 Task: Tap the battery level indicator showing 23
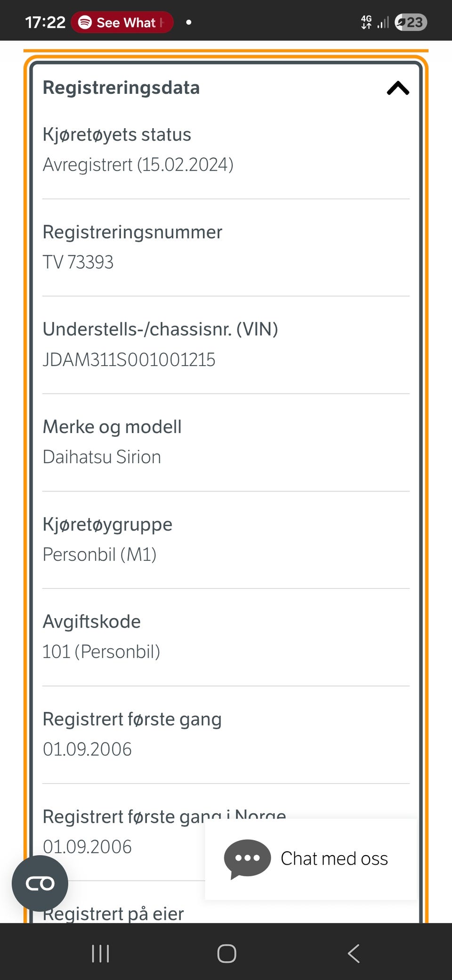[x=411, y=22]
